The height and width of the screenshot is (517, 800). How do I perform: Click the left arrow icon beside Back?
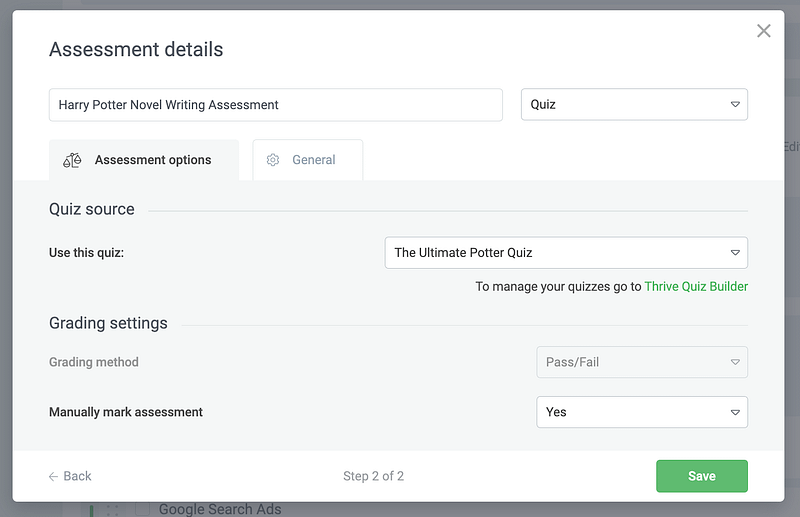(53, 476)
